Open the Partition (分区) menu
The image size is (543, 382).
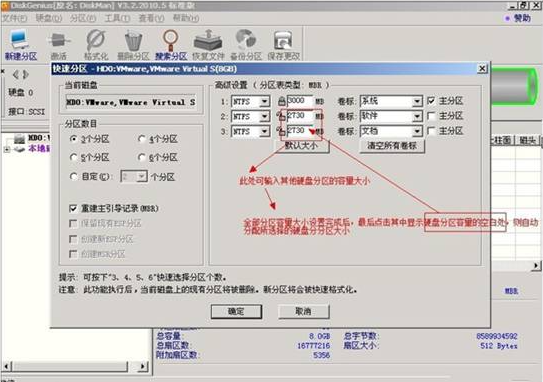(83, 18)
